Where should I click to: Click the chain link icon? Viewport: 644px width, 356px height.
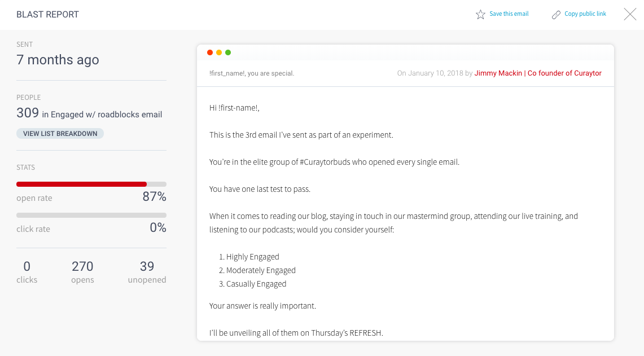click(x=556, y=15)
